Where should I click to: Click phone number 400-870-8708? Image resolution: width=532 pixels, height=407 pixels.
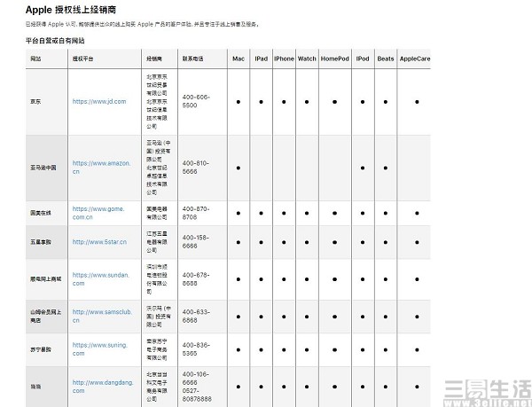point(196,213)
